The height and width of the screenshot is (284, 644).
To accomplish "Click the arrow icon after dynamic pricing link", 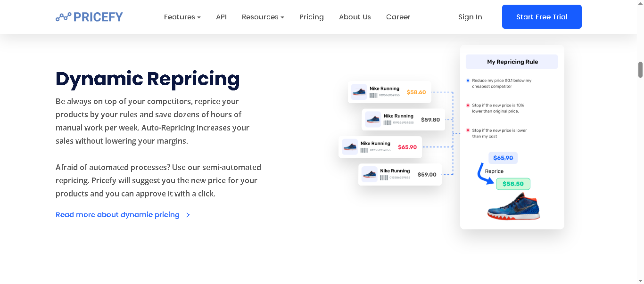I will coord(187,215).
